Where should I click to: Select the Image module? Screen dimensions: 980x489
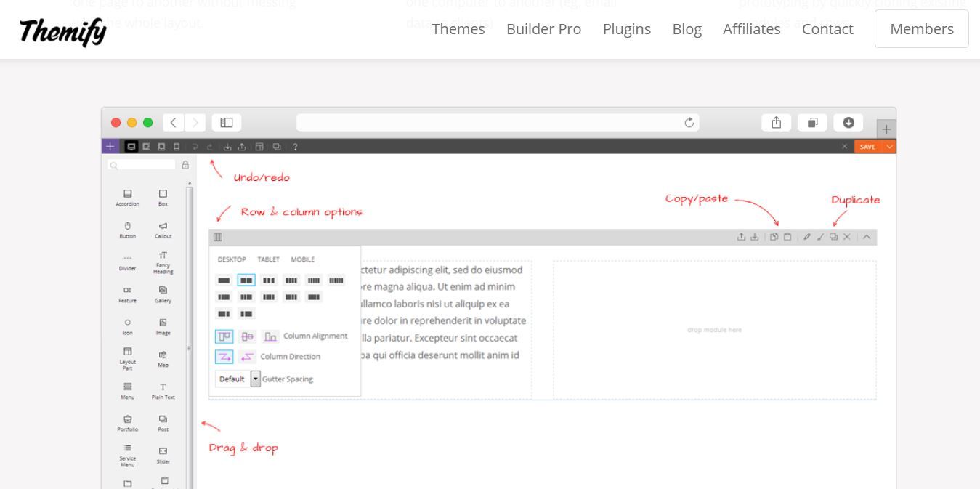pyautogui.click(x=163, y=326)
